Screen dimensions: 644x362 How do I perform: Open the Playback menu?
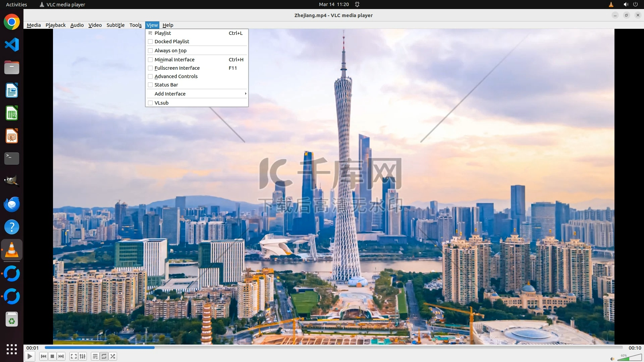tap(55, 25)
